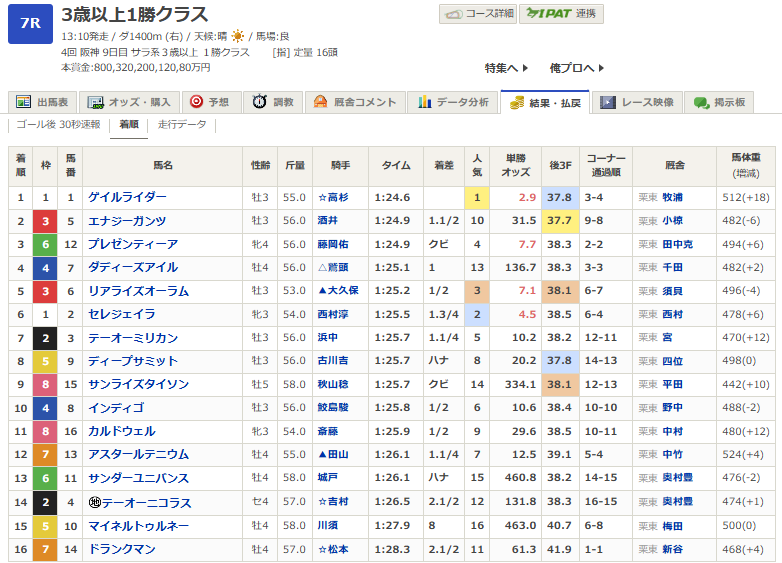782x563 pixels.
Task: Click the データ分析 bar chart icon
Action: point(424,102)
